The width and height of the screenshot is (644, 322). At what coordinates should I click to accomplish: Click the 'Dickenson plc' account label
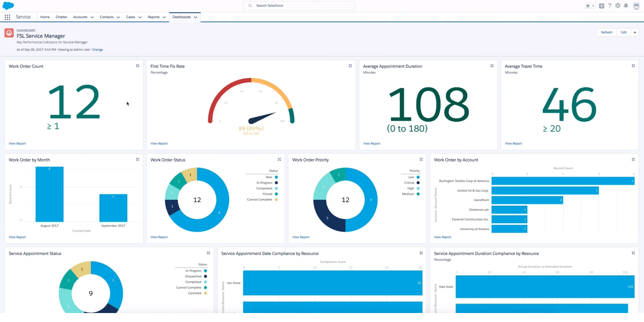[479, 210]
